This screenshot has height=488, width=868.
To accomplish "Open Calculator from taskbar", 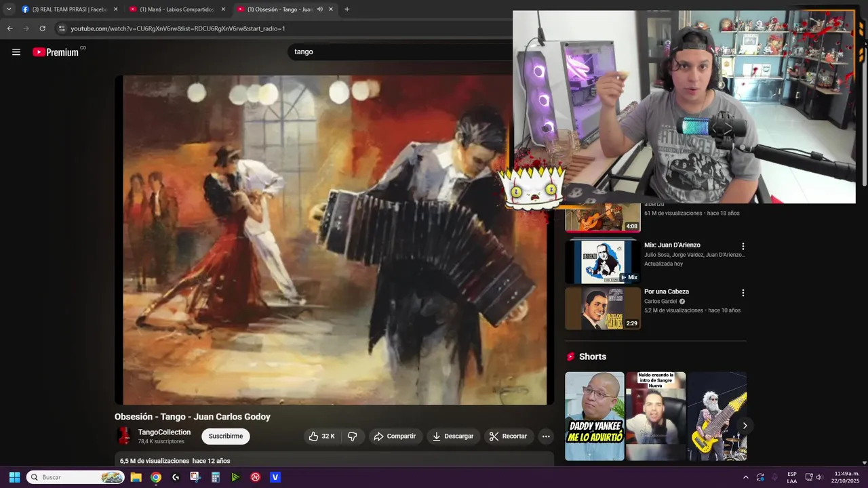I will click(x=216, y=477).
